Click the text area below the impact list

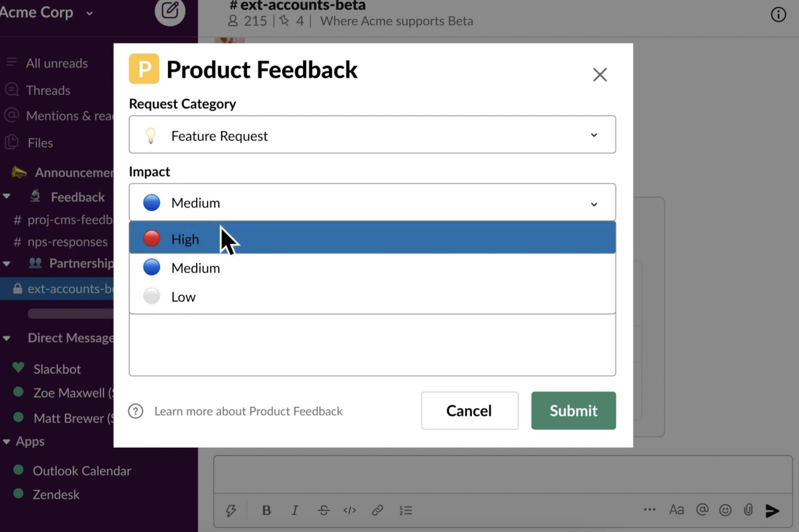click(372, 344)
